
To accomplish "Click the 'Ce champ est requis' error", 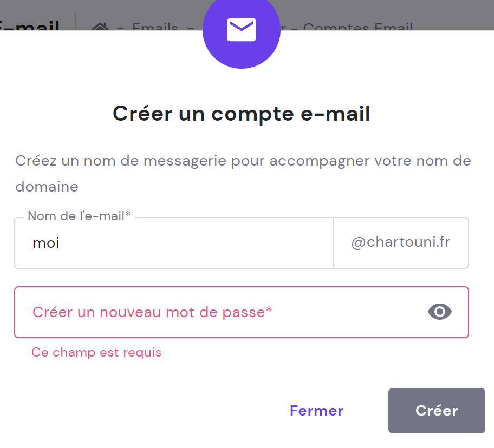I will 96,353.
